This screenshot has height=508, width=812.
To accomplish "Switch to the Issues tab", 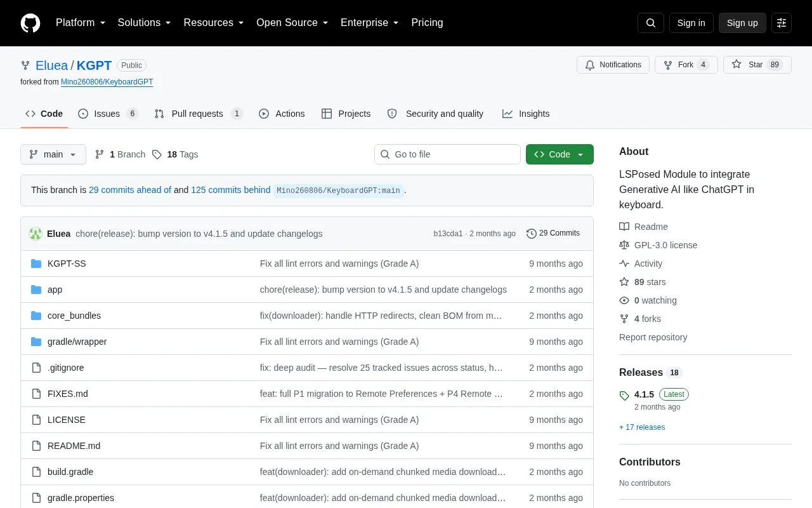I will pyautogui.click(x=108, y=114).
